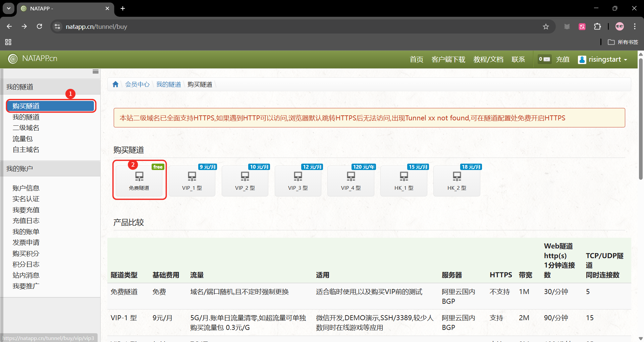This screenshot has height=342, width=644.
Task: Click the home icon in breadcrumb
Action: click(x=115, y=84)
